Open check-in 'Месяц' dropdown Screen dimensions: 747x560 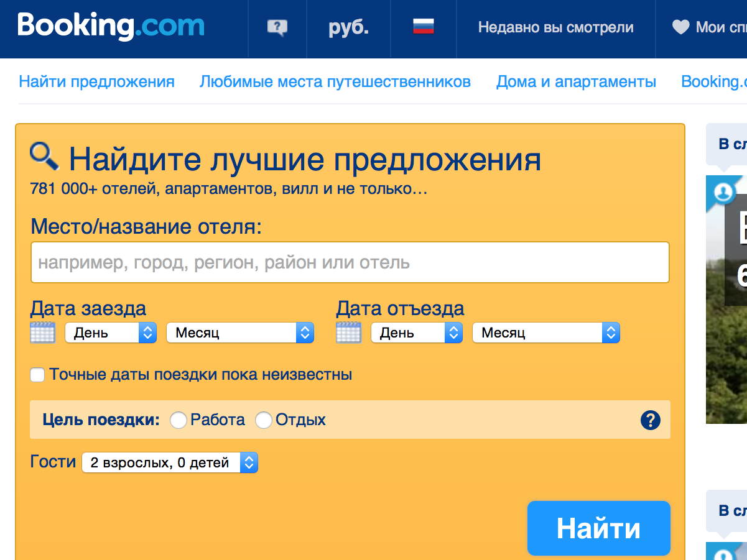tap(240, 333)
